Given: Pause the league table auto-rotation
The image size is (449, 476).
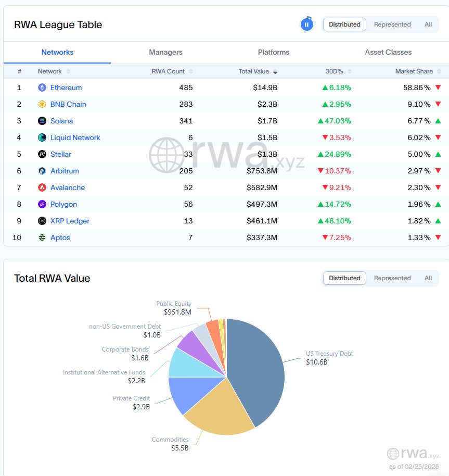Looking at the screenshot, I should pyautogui.click(x=306, y=24).
